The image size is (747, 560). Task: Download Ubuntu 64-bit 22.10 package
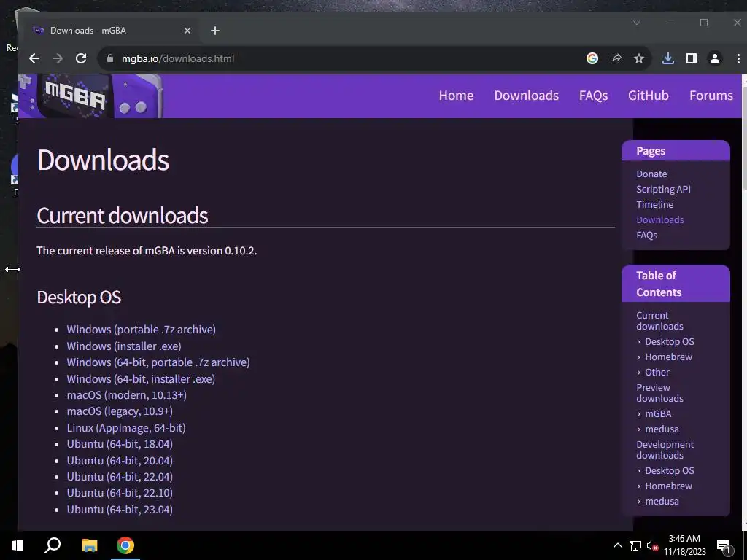click(x=120, y=493)
